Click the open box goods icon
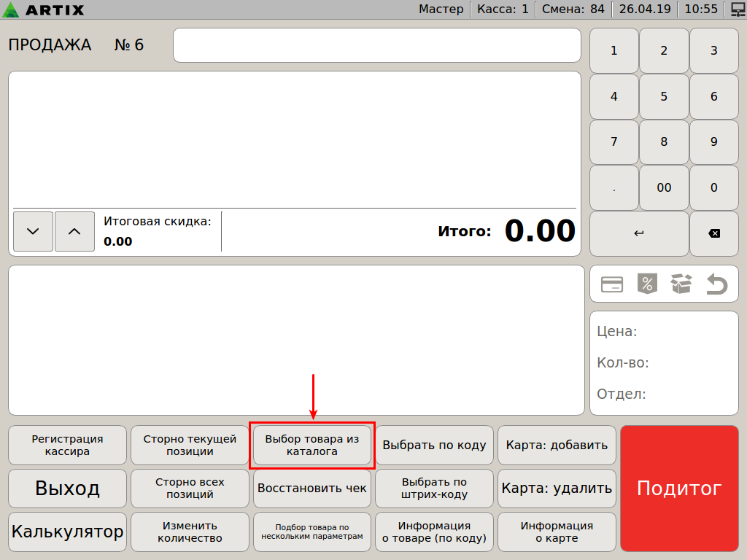Image resolution: width=747 pixels, height=560 pixels. click(681, 284)
